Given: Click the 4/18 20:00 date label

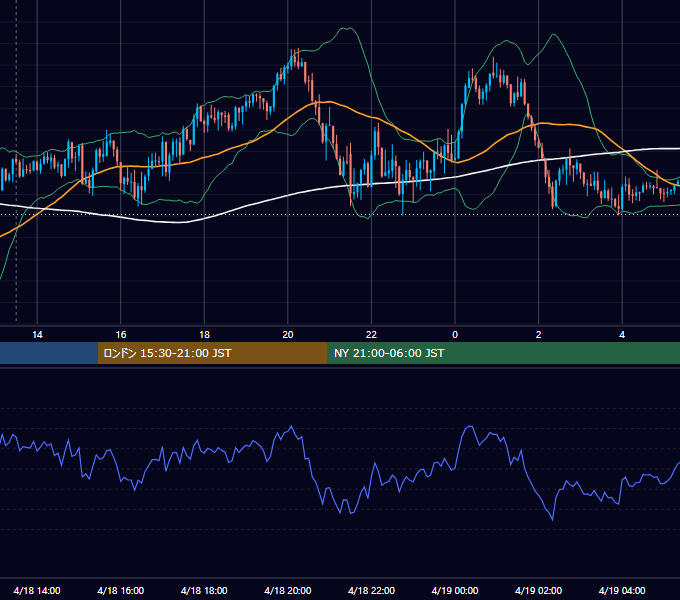Looking at the screenshot, I should click(x=288, y=590).
